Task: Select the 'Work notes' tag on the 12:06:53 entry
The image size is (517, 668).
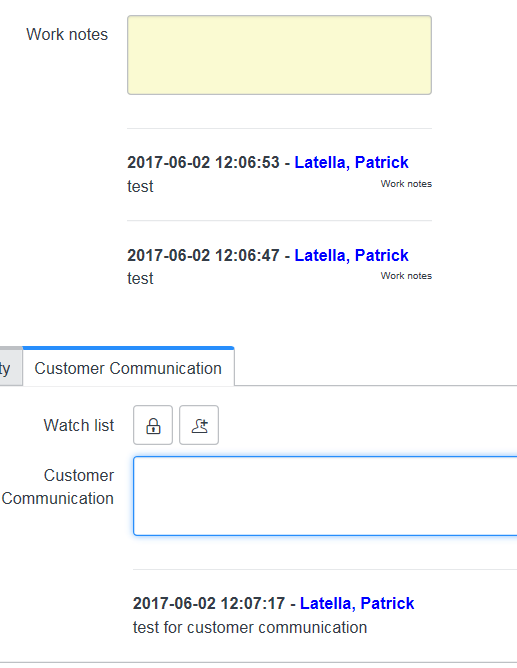Action: [x=406, y=184]
